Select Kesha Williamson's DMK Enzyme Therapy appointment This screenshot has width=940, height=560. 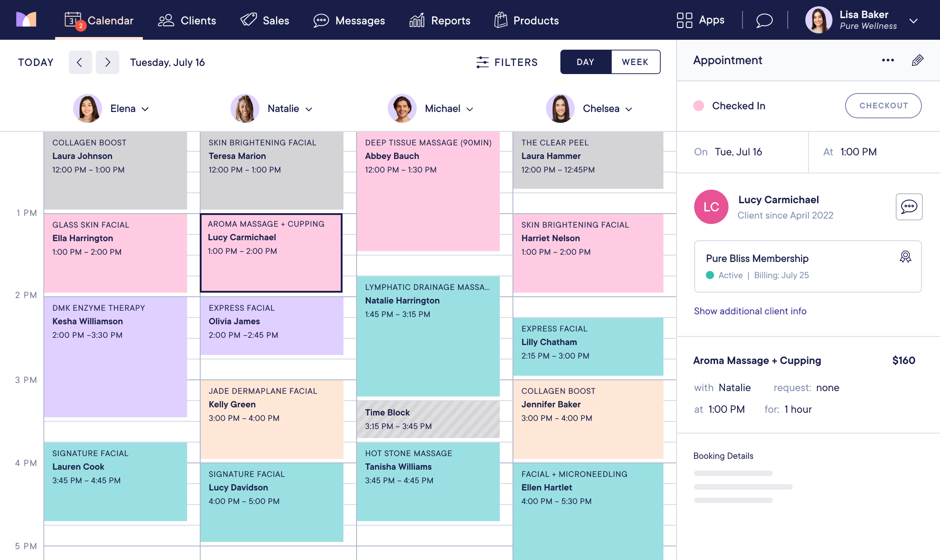click(115, 357)
